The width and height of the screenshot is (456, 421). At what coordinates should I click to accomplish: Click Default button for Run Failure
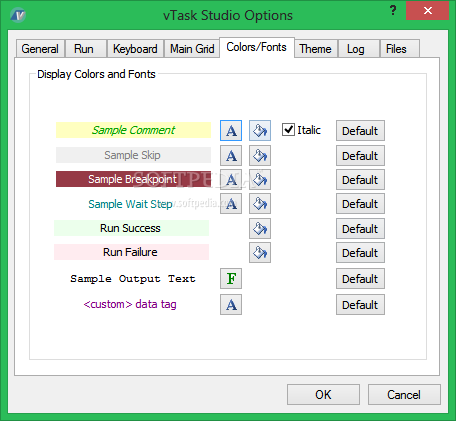click(x=360, y=253)
